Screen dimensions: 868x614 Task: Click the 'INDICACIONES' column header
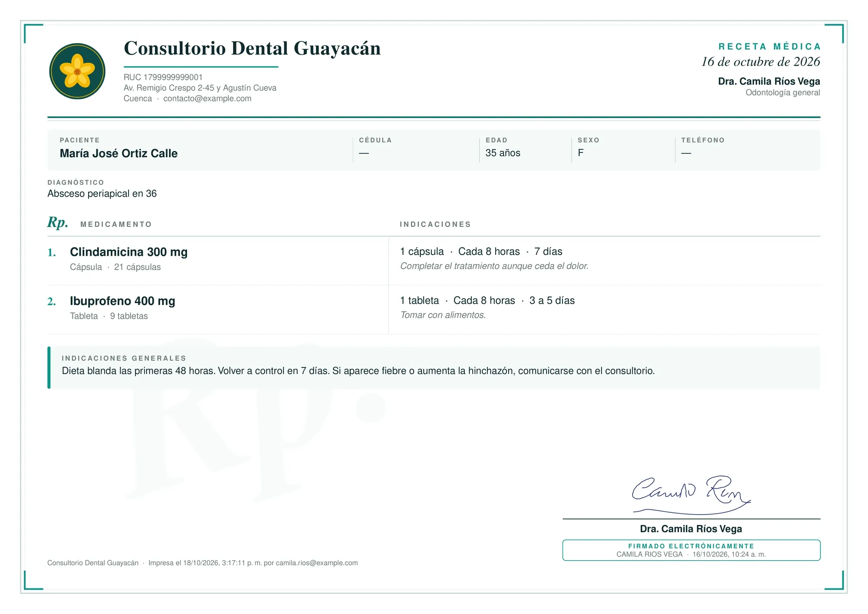click(x=435, y=224)
